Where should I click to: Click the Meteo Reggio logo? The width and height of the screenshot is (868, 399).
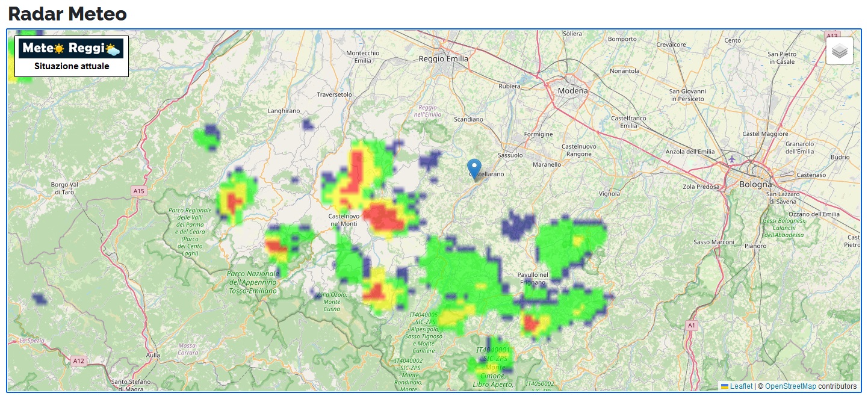point(71,48)
